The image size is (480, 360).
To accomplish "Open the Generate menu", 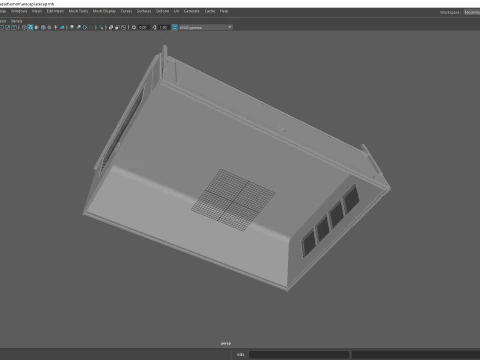I will 192,11.
